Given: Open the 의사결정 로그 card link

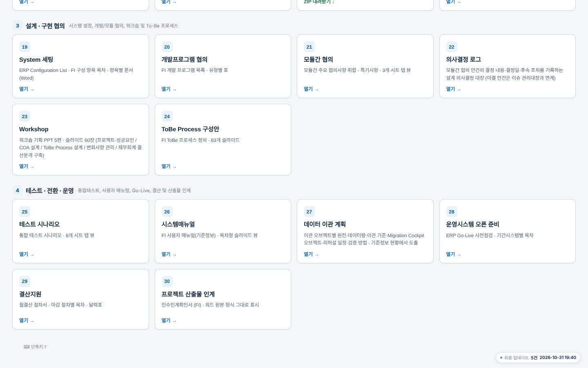Looking at the screenshot, I should click(x=453, y=89).
